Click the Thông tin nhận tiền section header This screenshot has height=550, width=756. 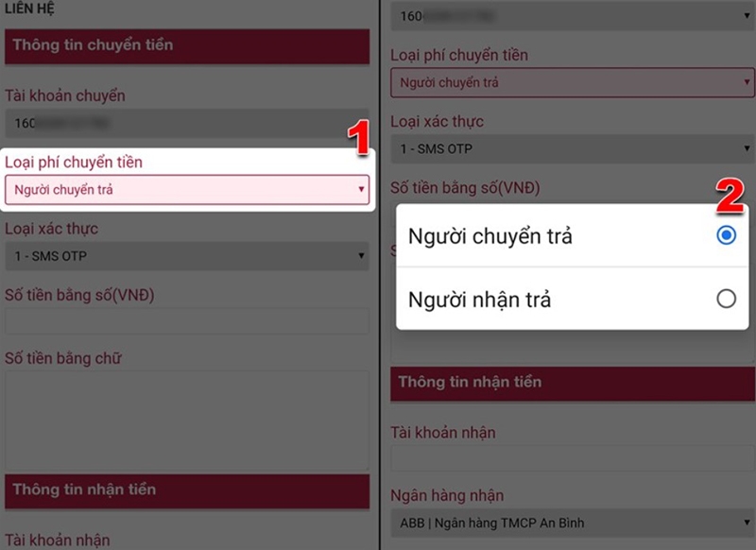[185, 490]
